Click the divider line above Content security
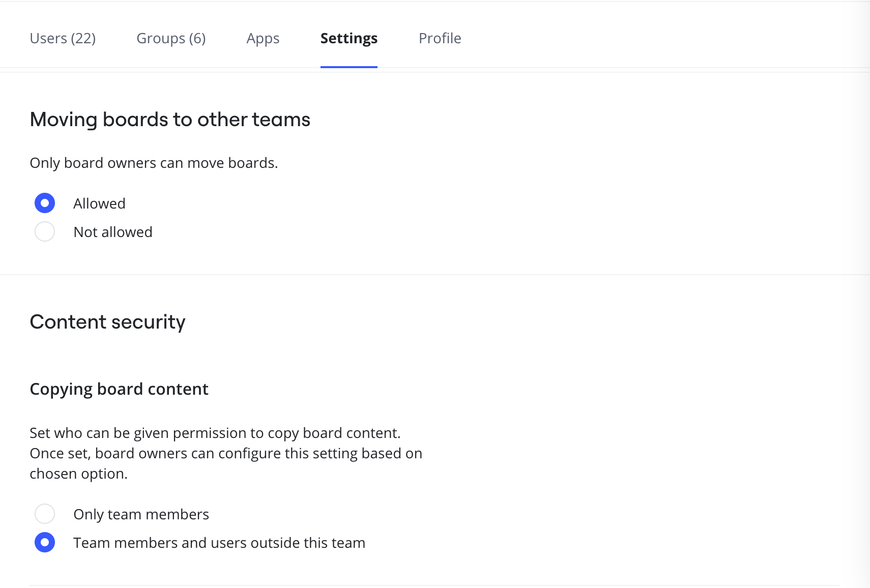Screen dimensions: 870x588 435,275
